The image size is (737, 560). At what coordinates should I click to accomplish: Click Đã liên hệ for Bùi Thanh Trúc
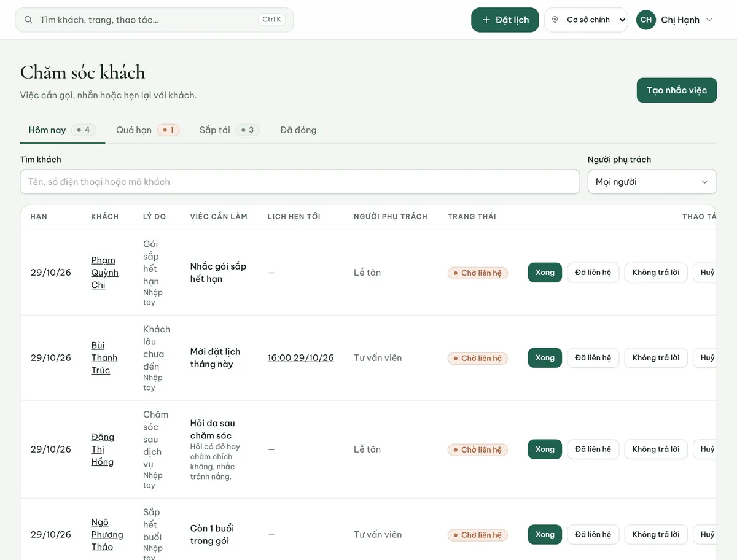[593, 358]
